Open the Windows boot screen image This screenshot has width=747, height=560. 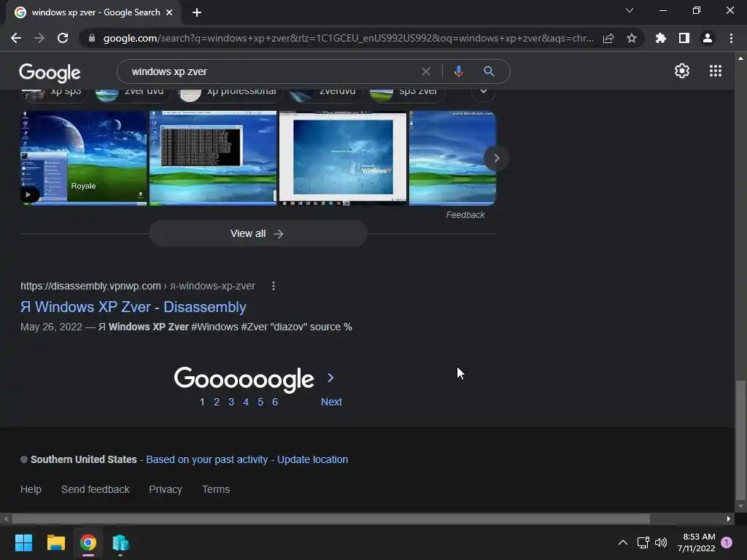click(x=343, y=158)
